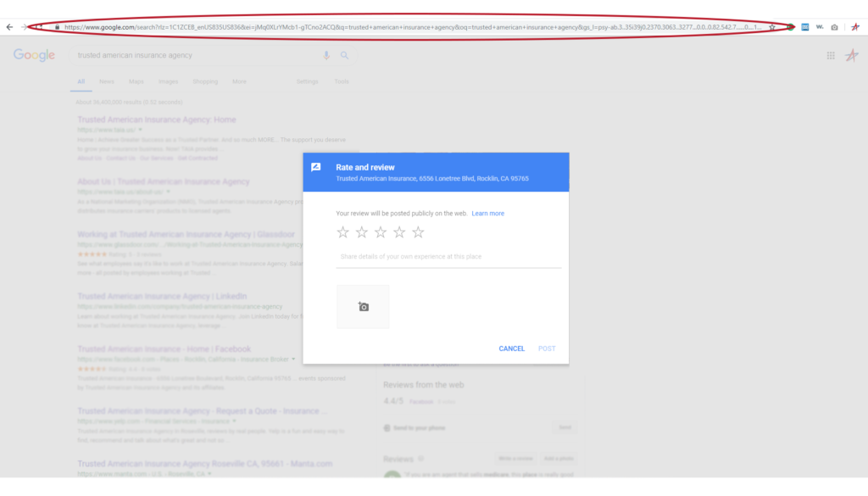
Task: Open the Manta.com Roseville result
Action: [205, 463]
